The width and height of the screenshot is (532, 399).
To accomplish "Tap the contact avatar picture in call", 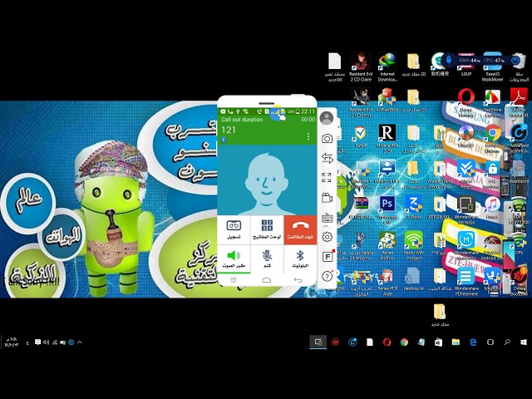I will pyautogui.click(x=267, y=184).
